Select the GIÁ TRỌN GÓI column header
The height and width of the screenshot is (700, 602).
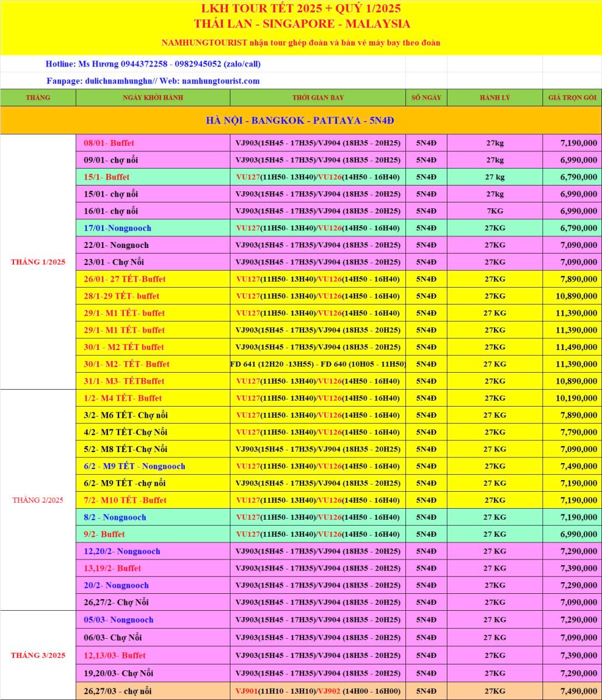click(x=572, y=97)
